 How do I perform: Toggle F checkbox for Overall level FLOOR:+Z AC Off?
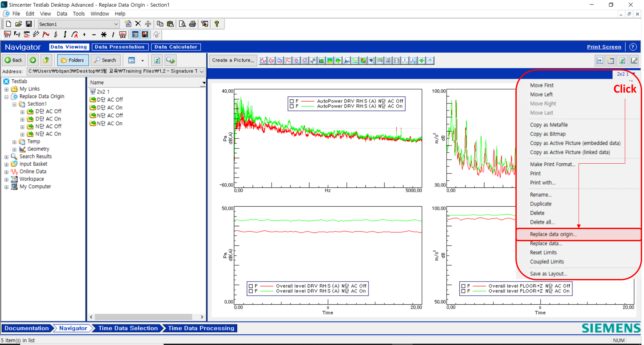click(463, 286)
